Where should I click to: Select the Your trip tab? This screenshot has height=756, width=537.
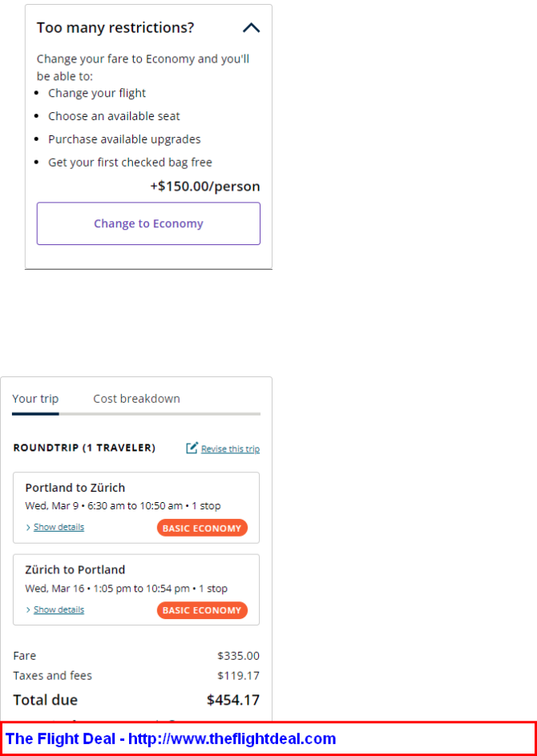coord(35,399)
